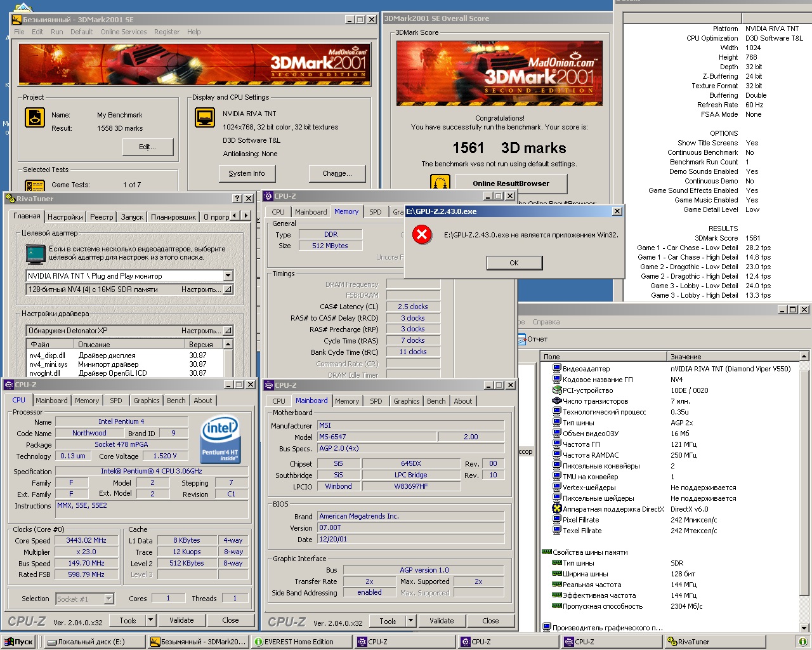Click the Тип шины memory chip icon under Свойства шины памяти
The width and height of the screenshot is (812, 650).
(556, 563)
